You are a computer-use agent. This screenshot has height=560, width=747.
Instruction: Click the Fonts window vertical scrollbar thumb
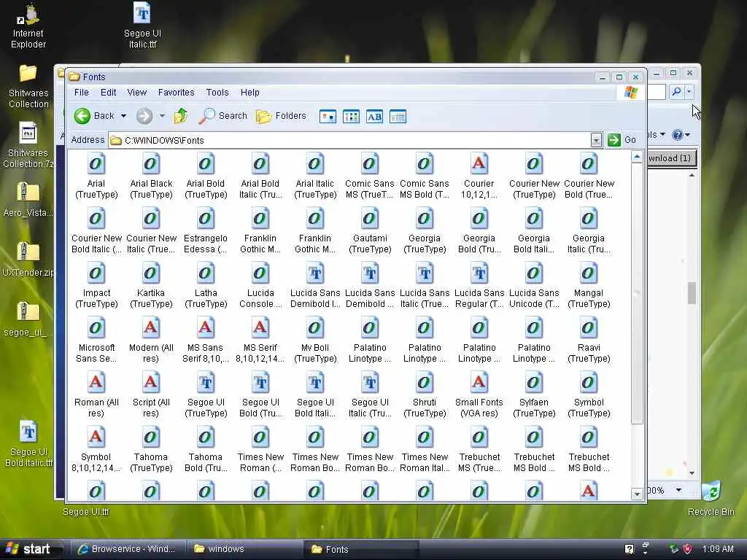(637, 294)
